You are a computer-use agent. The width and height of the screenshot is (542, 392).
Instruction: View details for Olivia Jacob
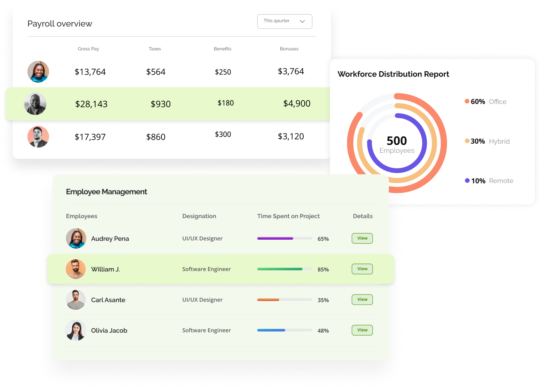(362, 330)
